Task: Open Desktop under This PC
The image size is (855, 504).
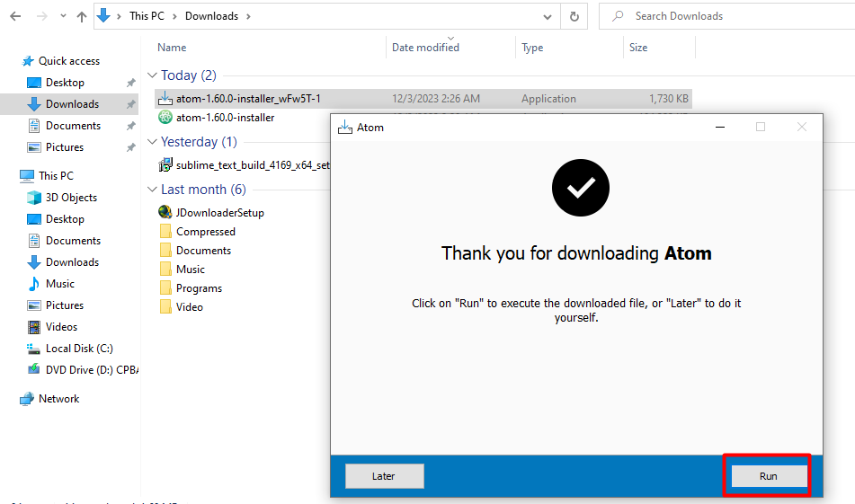Action: pos(65,219)
